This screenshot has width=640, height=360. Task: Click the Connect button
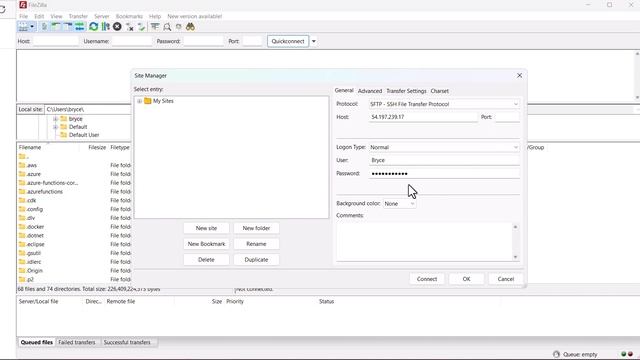click(x=427, y=279)
